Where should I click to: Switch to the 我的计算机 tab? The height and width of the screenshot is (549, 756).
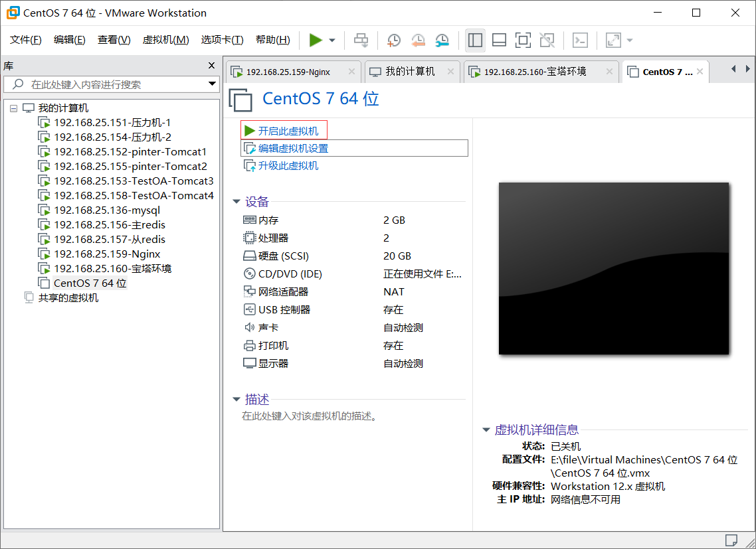click(x=410, y=72)
